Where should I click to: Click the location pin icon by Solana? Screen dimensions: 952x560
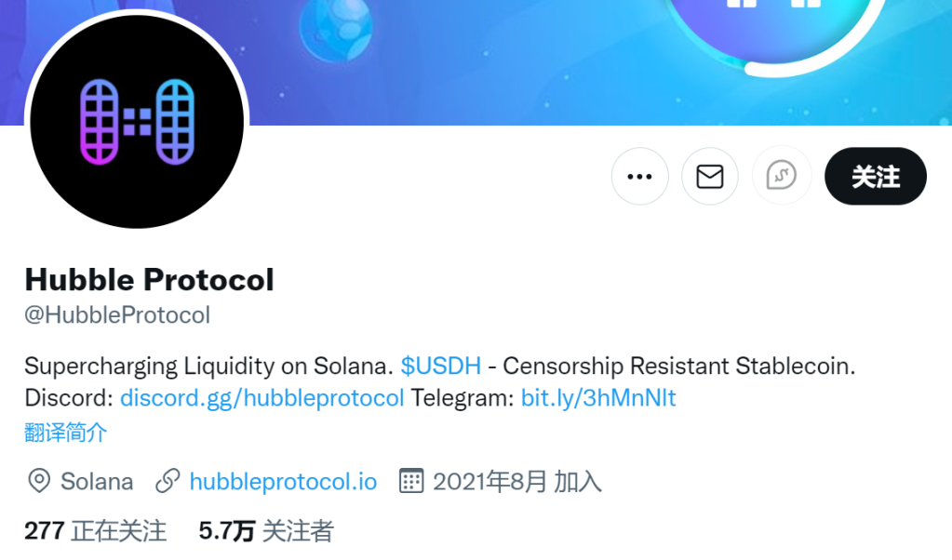coord(39,481)
